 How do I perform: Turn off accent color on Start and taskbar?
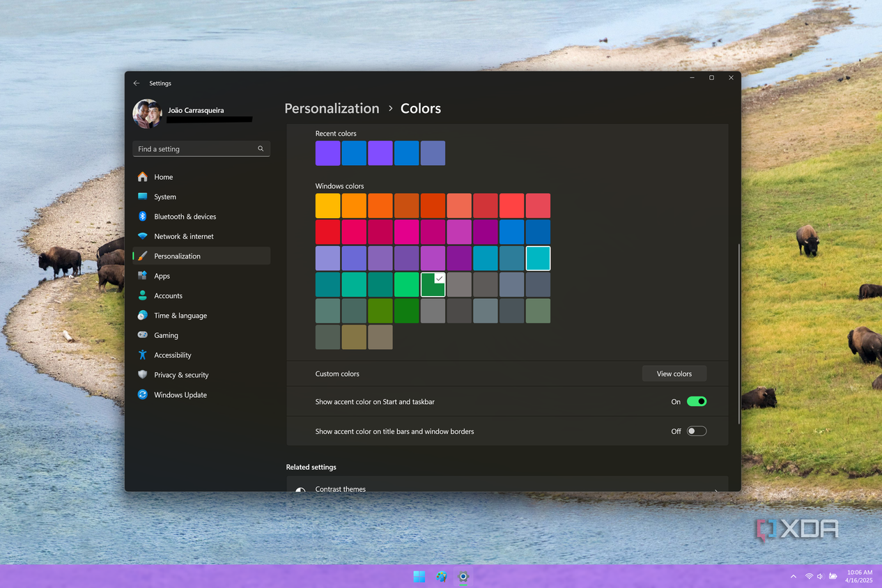pyautogui.click(x=697, y=401)
